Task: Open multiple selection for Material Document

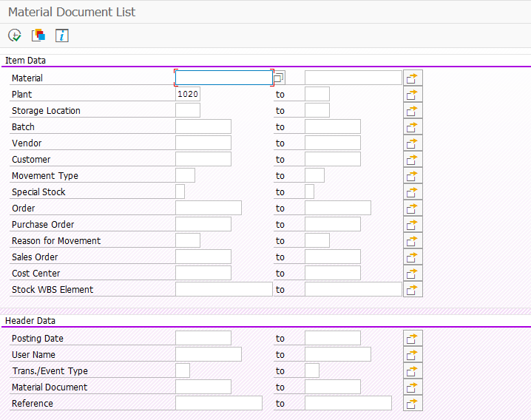Action: click(x=413, y=387)
